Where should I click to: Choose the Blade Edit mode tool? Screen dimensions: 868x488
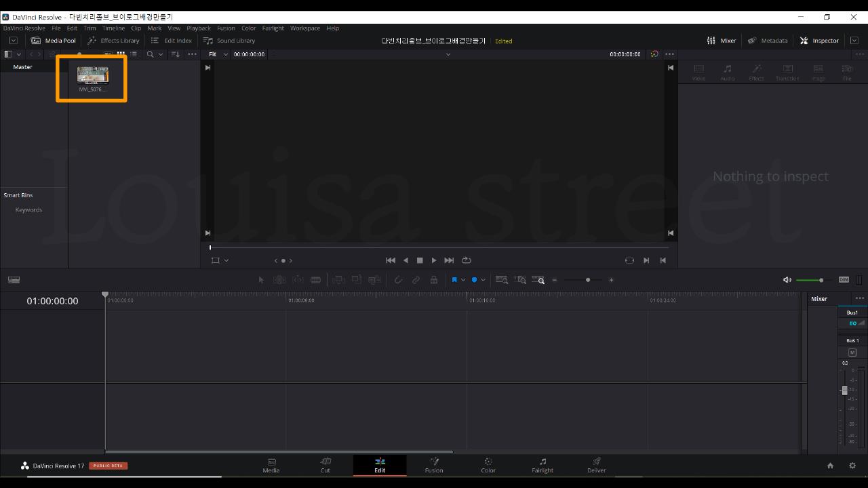[x=315, y=280]
